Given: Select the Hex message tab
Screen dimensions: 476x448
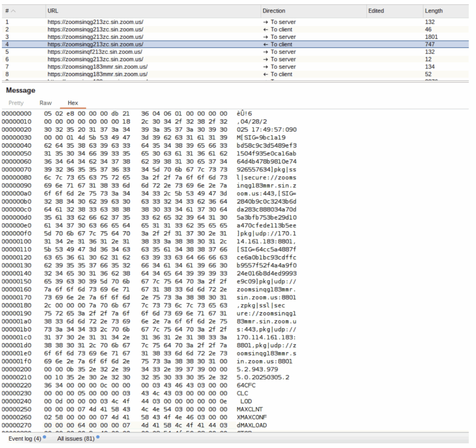Looking at the screenshot, I should (73, 103).
